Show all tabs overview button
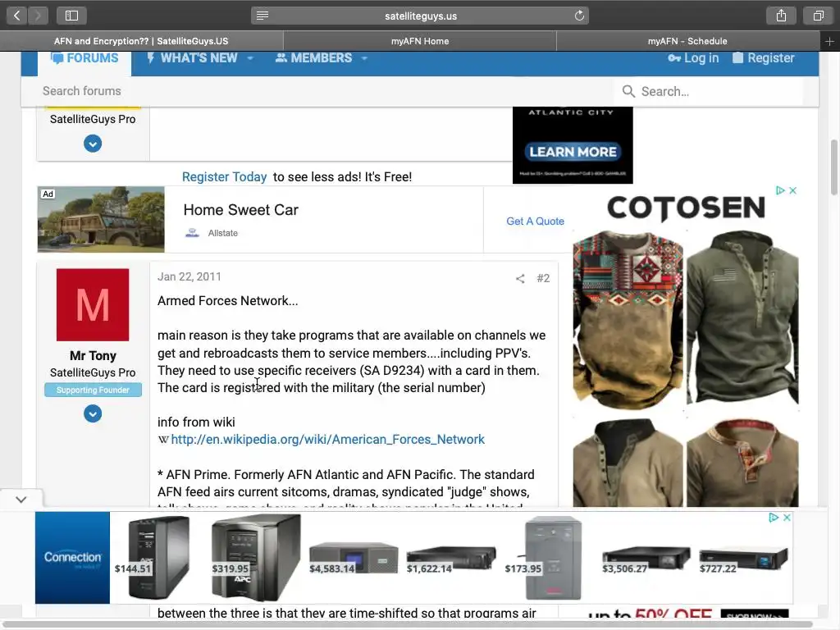Viewport: 840px width, 630px height. (x=818, y=16)
